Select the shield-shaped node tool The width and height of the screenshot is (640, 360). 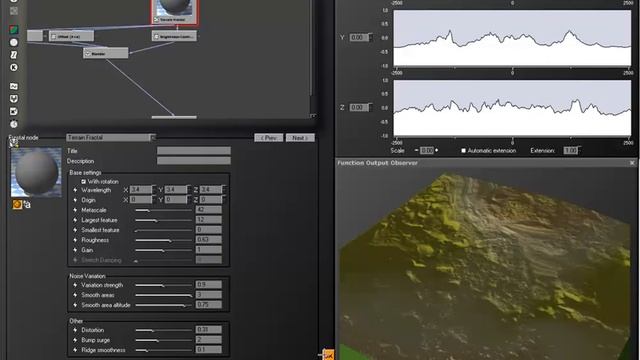(x=14, y=99)
